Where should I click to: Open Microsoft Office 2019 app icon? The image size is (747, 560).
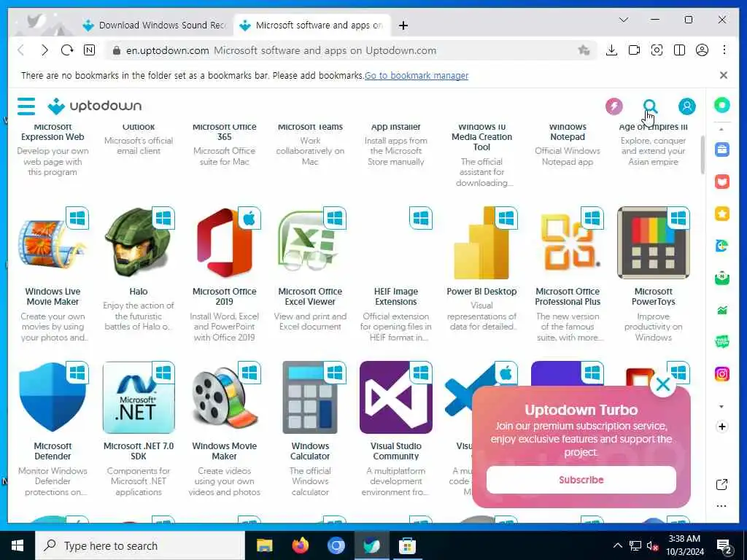tap(225, 244)
